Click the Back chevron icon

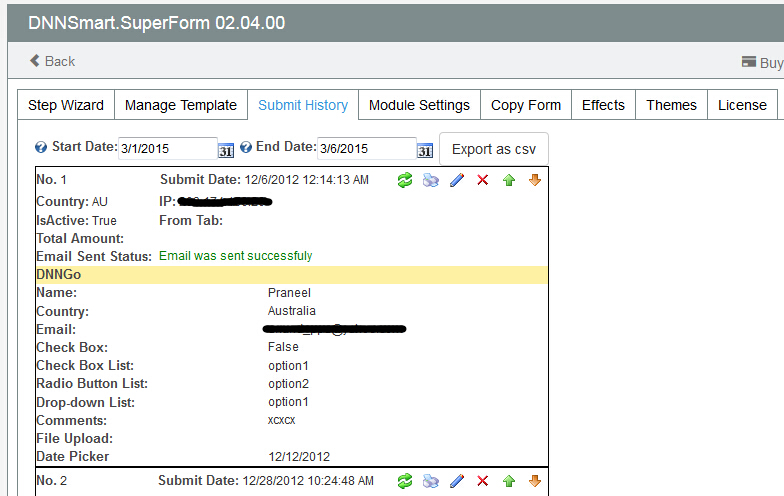pos(34,60)
